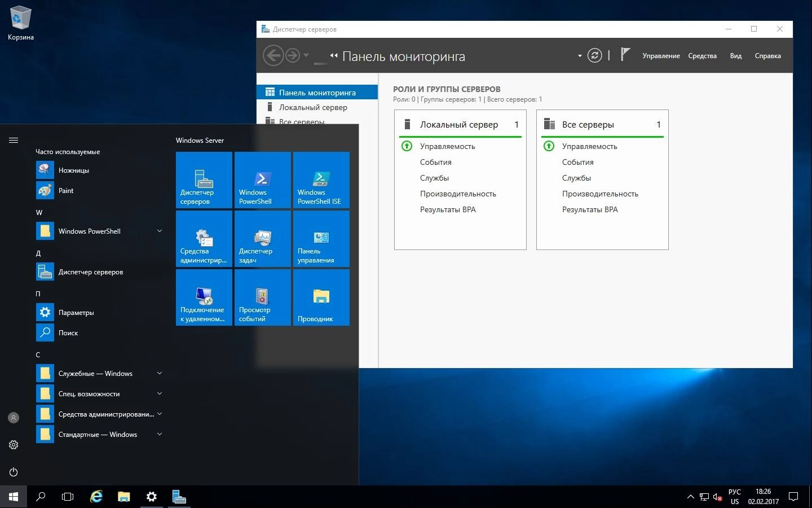
Task: Launch Paint from the Start menu list
Action: 100,191
